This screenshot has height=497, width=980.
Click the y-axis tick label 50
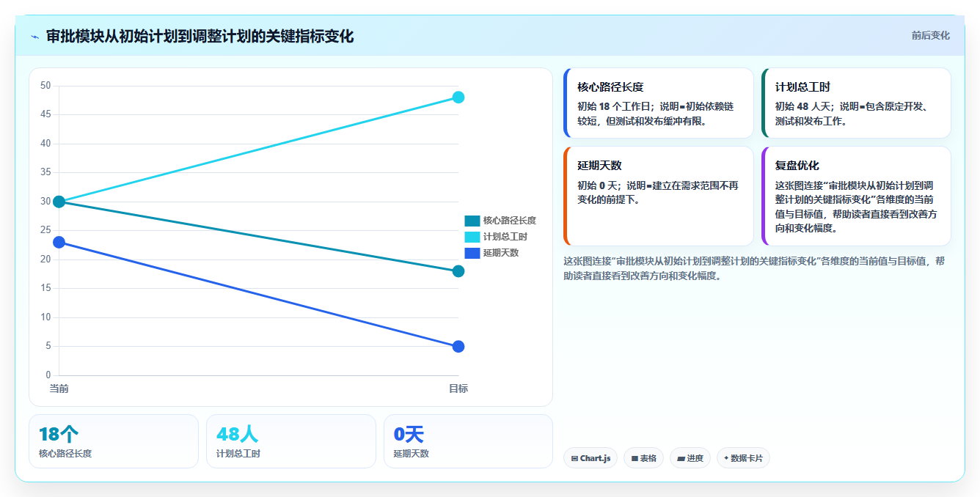tap(45, 86)
